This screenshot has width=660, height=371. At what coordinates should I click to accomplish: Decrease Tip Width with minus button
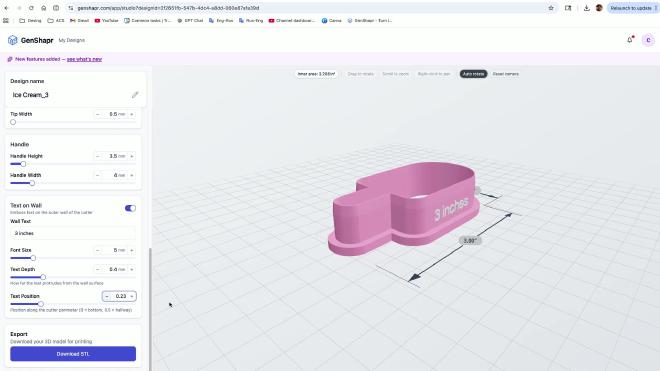(98, 114)
